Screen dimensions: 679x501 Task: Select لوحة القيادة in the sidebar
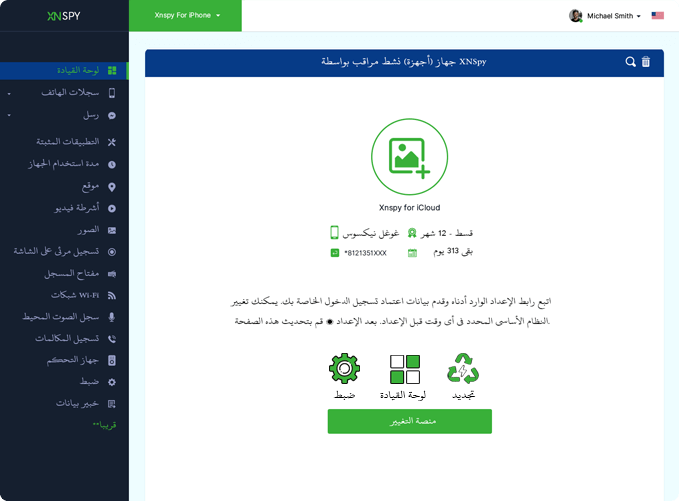point(78,70)
